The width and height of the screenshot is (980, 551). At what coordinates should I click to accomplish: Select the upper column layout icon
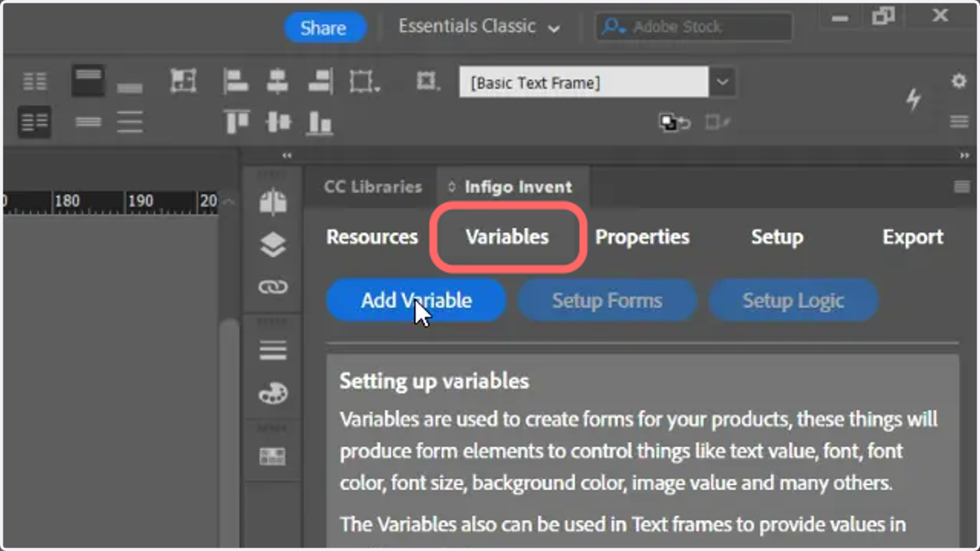point(35,81)
